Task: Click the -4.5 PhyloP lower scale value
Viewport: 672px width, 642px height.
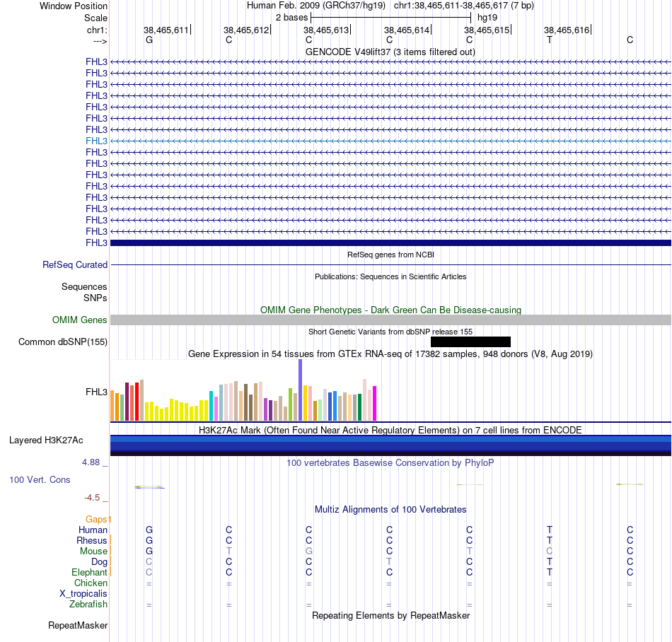Action: [92, 498]
